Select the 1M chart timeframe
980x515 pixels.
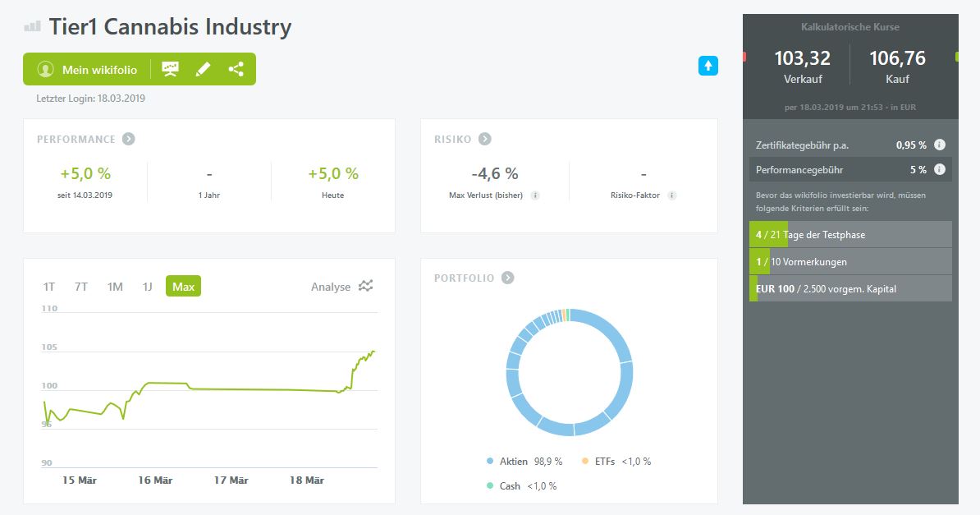[x=115, y=287]
